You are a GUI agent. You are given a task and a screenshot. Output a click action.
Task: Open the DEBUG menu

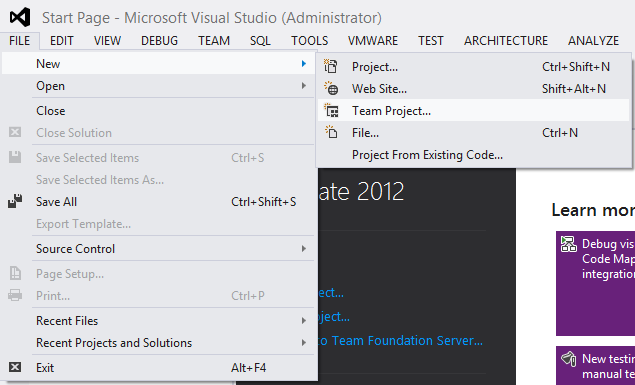(160, 40)
